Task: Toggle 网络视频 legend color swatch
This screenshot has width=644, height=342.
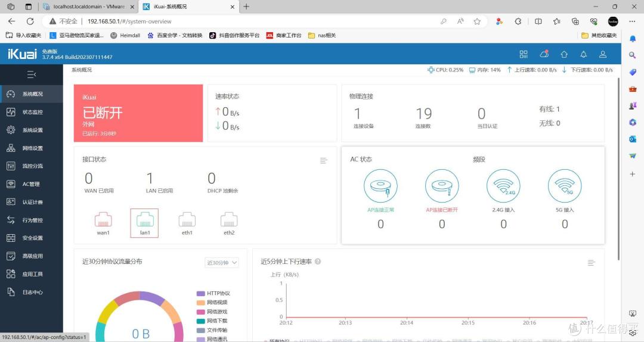Action: coord(200,303)
